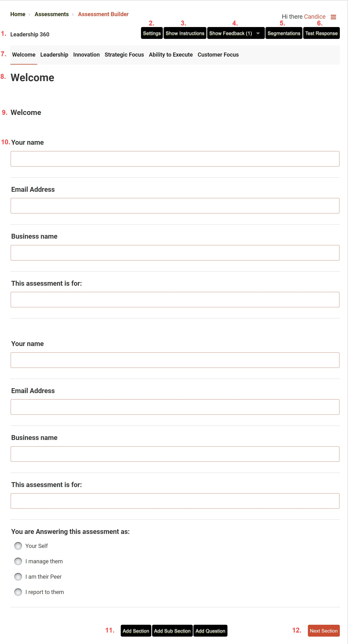Focus the first Email Address field
The width and height of the screenshot is (348, 644).
pyautogui.click(x=175, y=206)
